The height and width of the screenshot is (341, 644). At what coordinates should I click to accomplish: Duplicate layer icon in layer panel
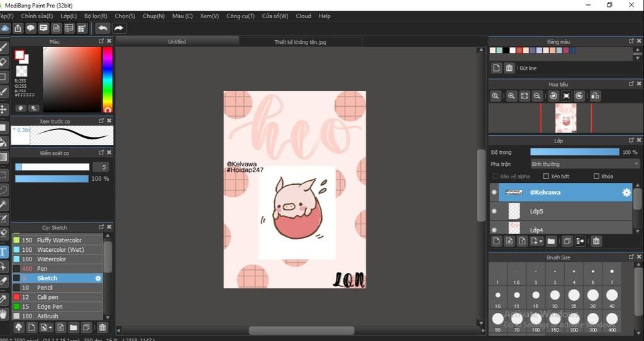coord(567,241)
